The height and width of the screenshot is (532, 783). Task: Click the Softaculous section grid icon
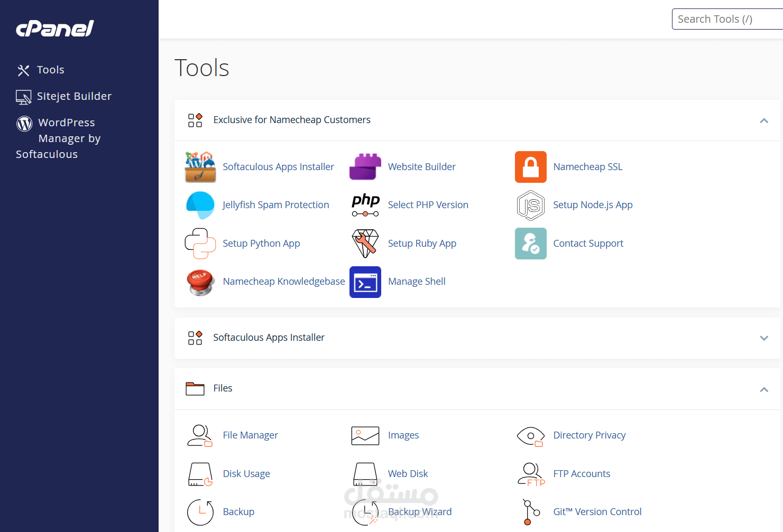[x=195, y=338]
